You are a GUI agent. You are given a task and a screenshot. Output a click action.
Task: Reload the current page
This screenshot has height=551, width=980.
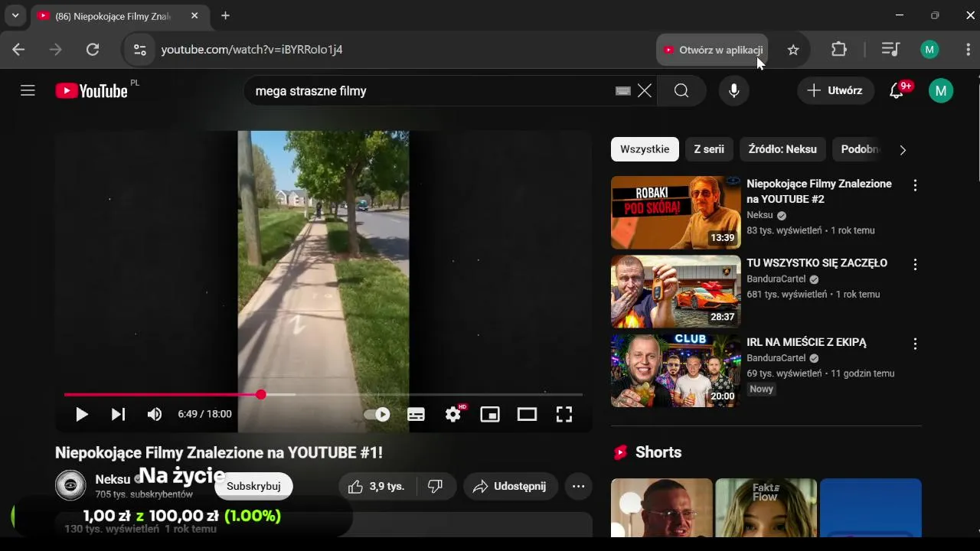click(x=93, y=50)
